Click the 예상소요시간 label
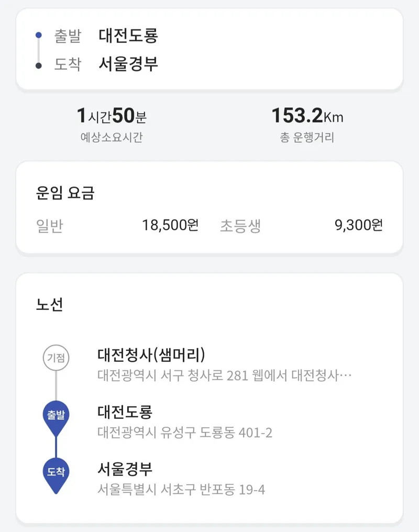Screen dimensions: 419x532 point(112,137)
